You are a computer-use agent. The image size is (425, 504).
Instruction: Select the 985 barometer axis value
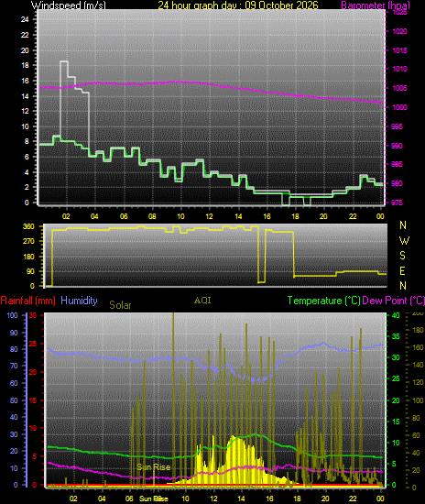click(397, 164)
